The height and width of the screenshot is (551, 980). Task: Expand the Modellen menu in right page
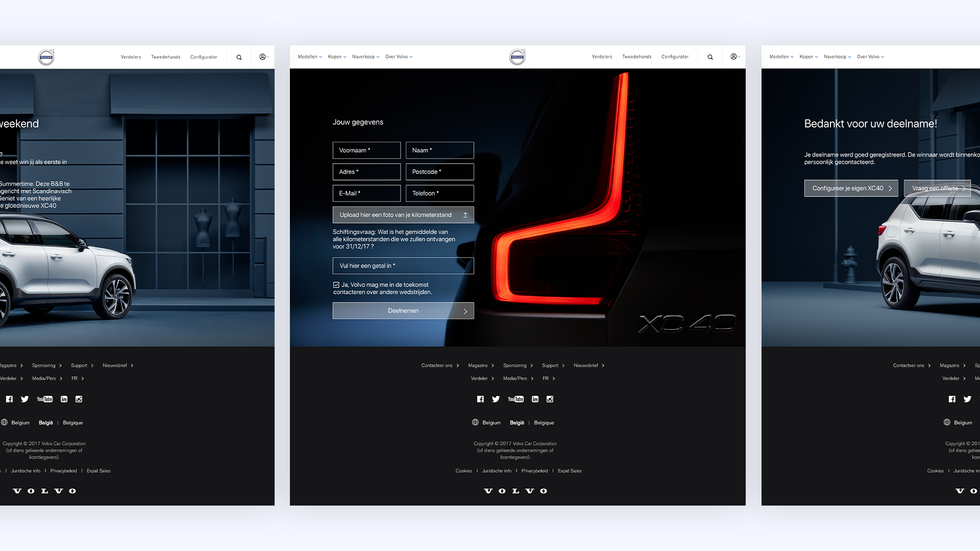tap(781, 57)
